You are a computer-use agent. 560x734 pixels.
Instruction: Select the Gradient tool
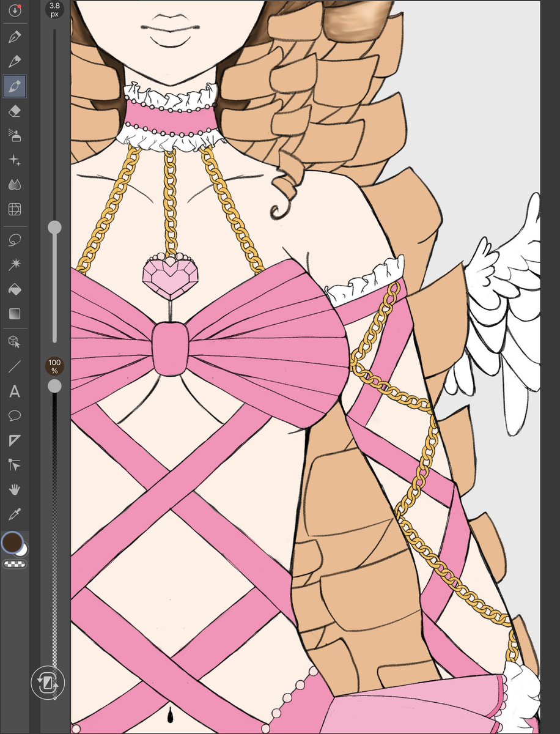pyautogui.click(x=15, y=314)
